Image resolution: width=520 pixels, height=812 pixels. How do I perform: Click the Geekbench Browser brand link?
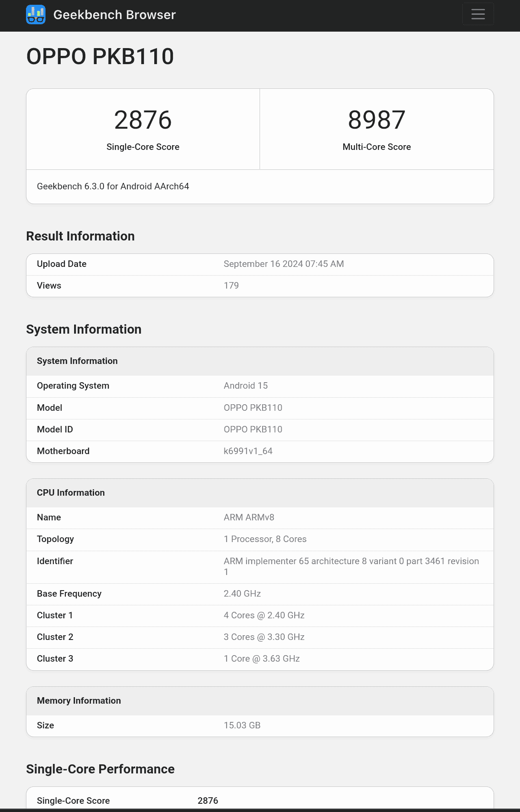(114, 15)
